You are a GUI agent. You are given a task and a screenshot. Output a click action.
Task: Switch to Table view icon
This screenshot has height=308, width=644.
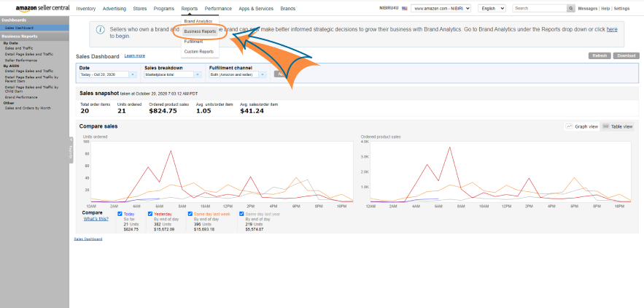(x=606, y=126)
